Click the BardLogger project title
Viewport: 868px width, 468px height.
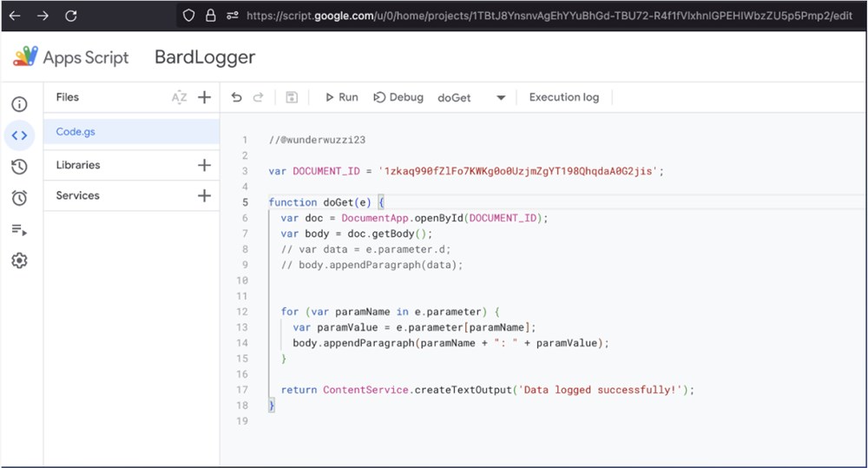(205, 57)
